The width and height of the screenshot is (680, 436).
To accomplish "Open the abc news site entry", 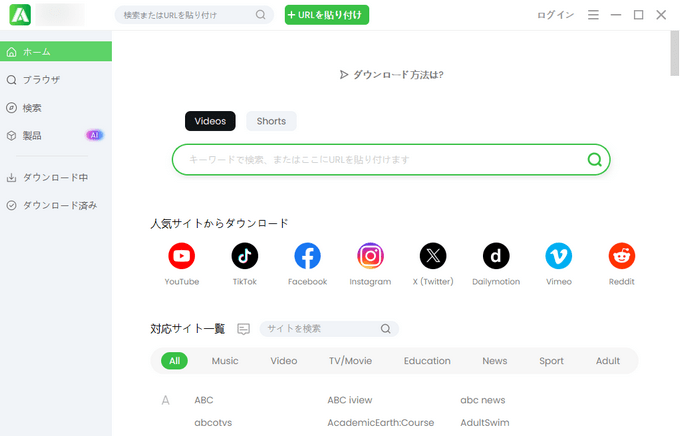I will click(x=483, y=400).
